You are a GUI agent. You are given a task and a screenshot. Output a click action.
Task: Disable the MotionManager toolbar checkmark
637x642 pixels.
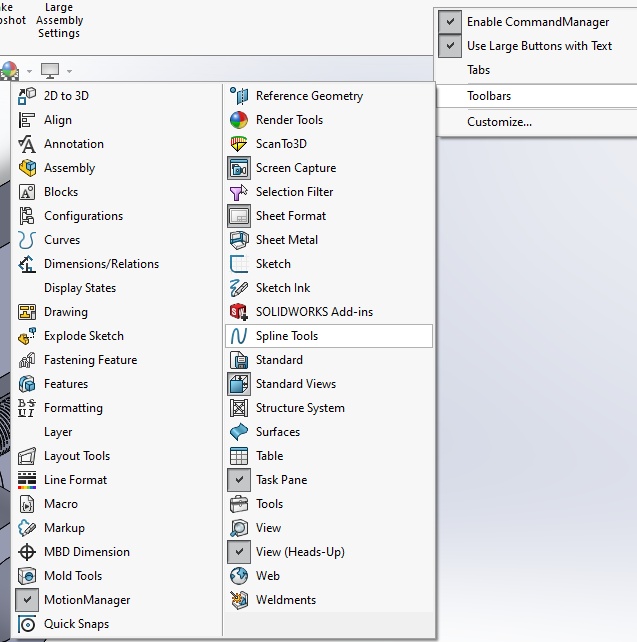[27, 600]
